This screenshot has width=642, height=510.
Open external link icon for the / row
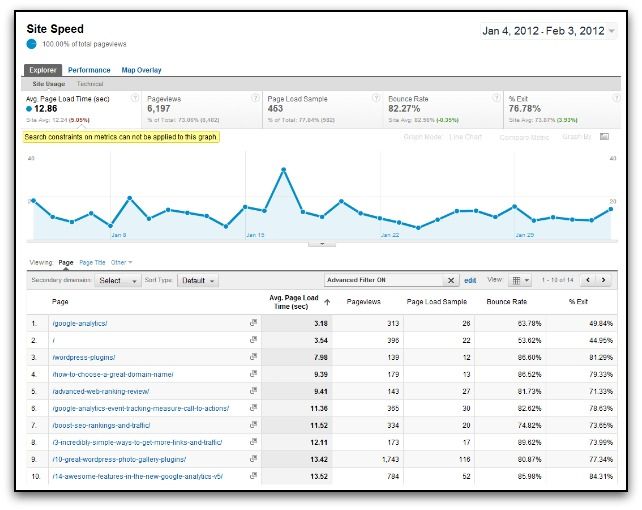[x=253, y=340]
